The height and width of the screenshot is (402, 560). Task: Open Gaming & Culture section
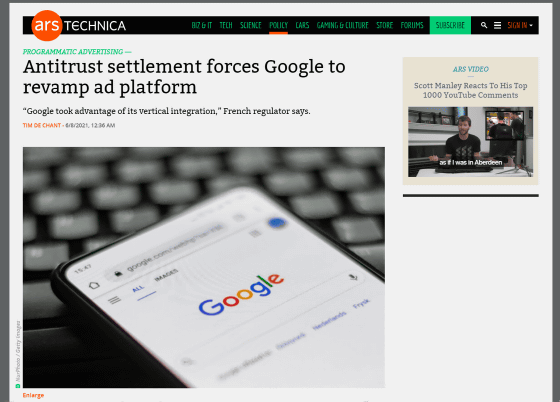342,25
